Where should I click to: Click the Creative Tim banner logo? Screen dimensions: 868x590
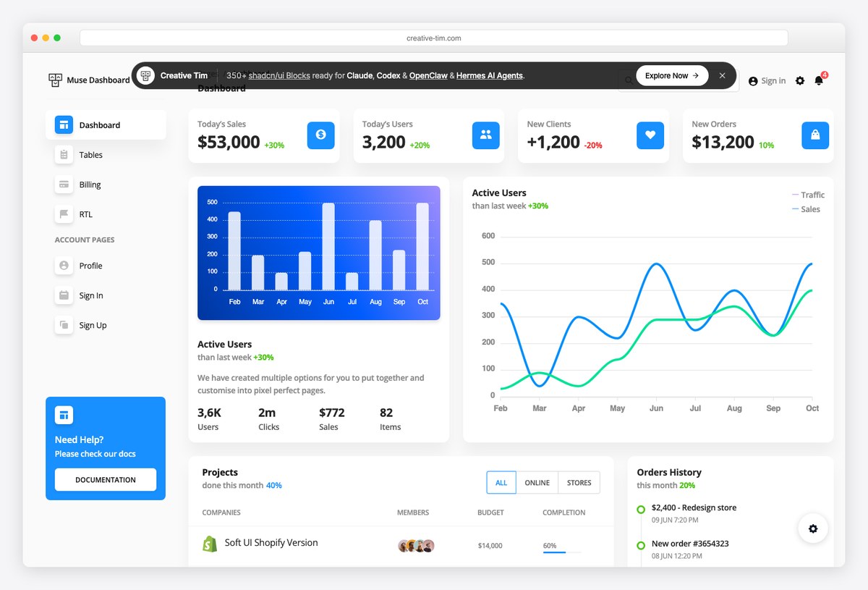[x=146, y=75]
